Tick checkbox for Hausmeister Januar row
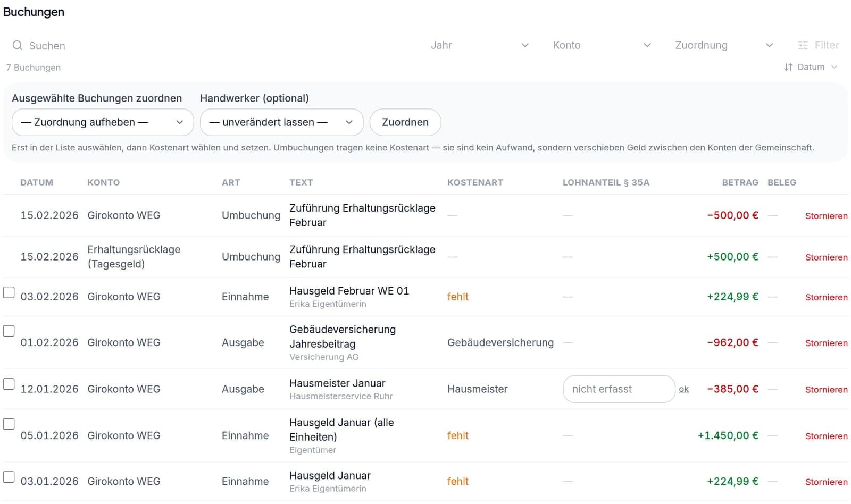Image resolution: width=851 pixels, height=504 pixels. [9, 384]
